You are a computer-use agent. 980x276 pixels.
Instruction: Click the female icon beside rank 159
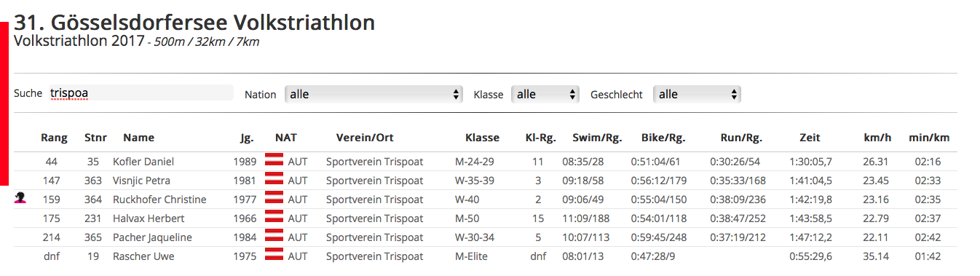pos(20,199)
